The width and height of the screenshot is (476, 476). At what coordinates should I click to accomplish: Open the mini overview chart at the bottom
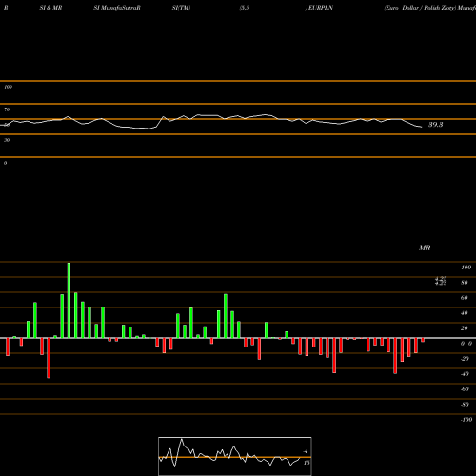(x=235, y=456)
